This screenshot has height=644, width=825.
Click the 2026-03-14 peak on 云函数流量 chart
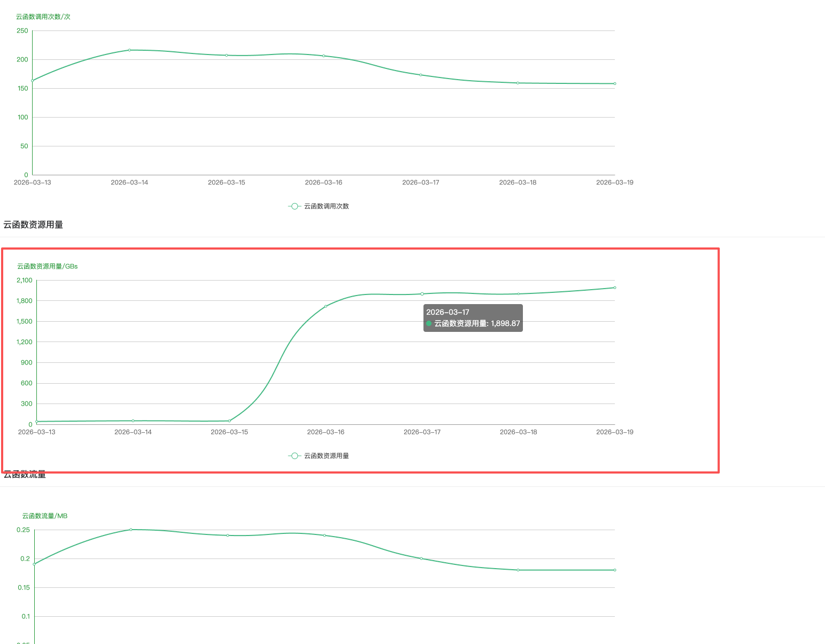tap(131, 530)
